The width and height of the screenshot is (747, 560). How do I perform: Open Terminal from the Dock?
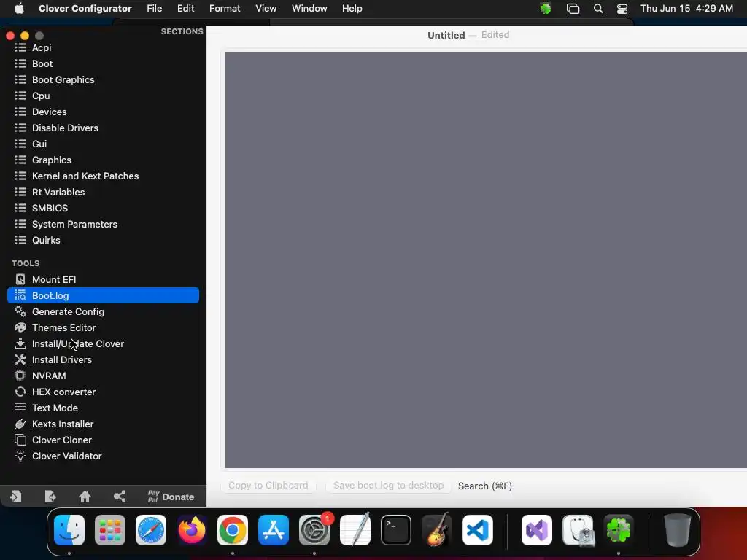click(x=396, y=530)
